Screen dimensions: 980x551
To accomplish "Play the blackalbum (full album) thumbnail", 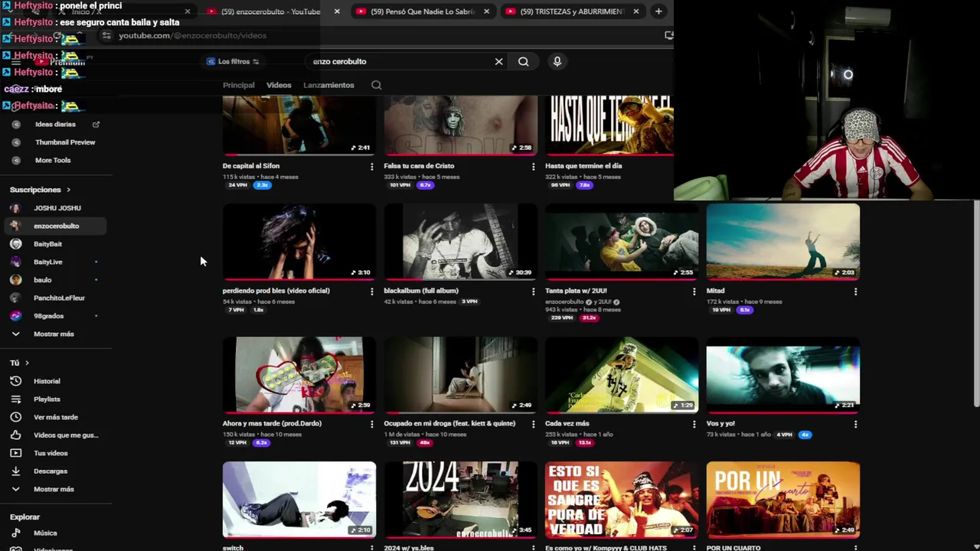I will pos(460,242).
